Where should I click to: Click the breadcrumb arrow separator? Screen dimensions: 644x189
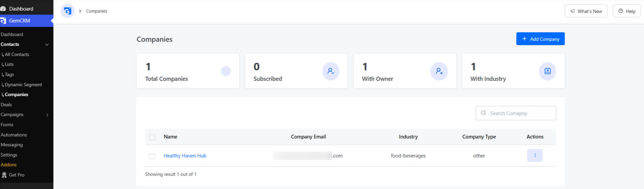click(x=80, y=11)
